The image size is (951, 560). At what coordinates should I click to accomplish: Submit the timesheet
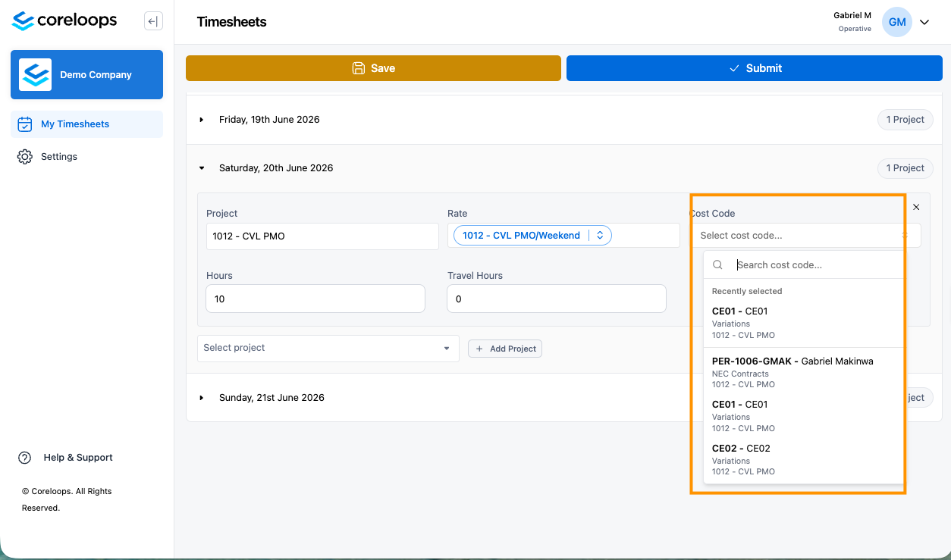click(755, 68)
